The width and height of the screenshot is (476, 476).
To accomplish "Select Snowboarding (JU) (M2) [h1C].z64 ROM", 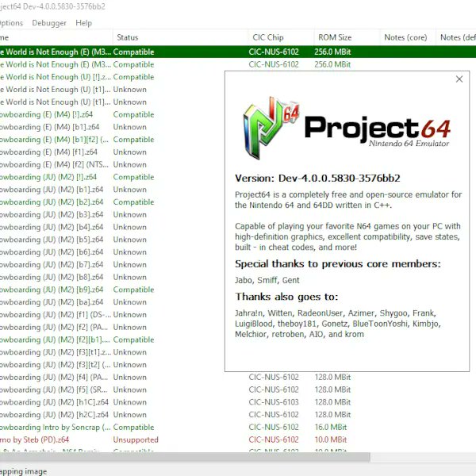I will click(54, 402).
